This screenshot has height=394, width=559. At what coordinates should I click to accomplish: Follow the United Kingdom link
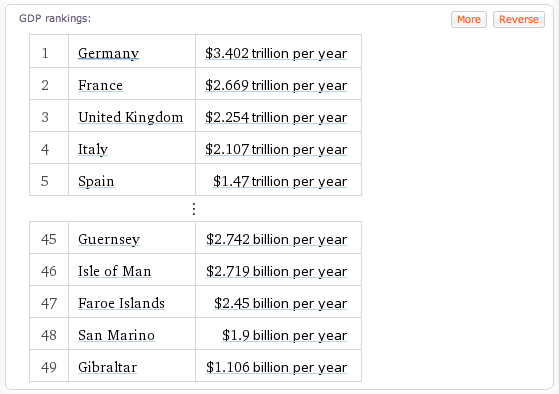tap(130, 117)
